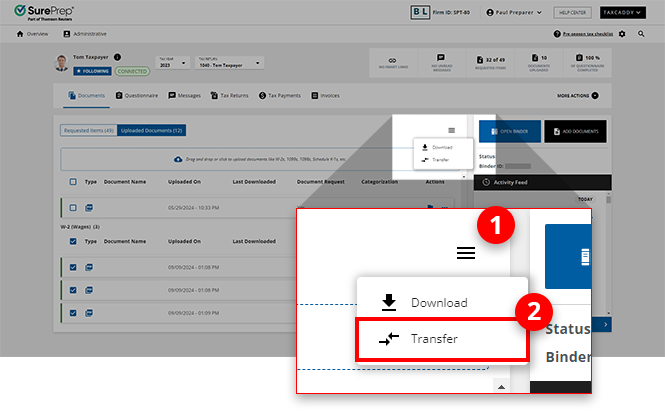
Task: Click the Open Binder button
Action: pos(509,131)
